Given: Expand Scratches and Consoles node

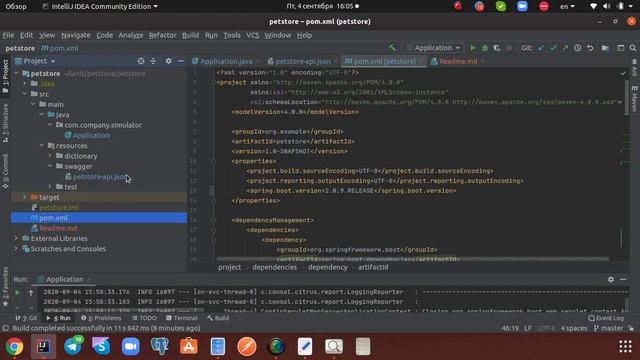Looking at the screenshot, I should click(16, 249).
